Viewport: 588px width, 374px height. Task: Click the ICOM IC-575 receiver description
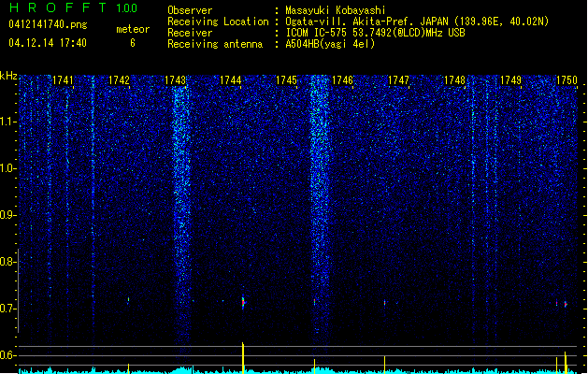375,33
